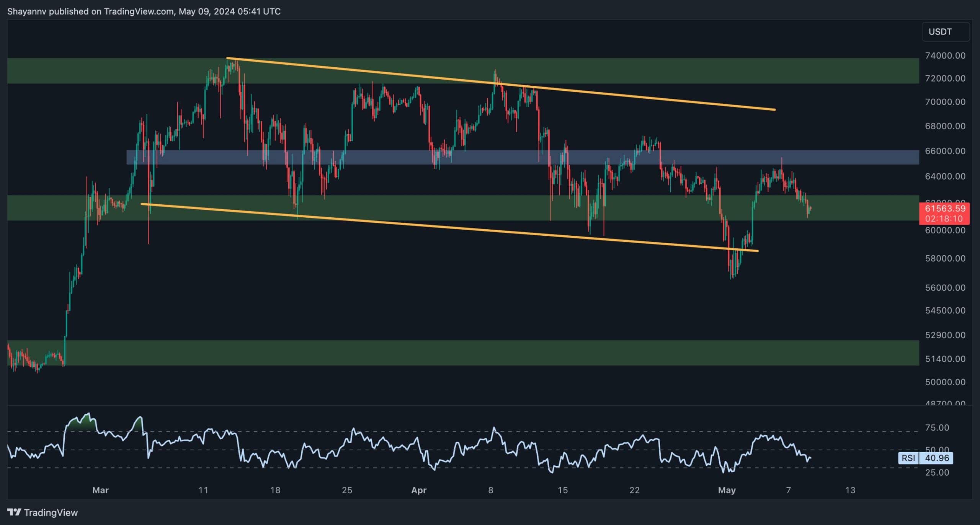The image size is (980, 525).
Task: Click the 50000.00 price axis label
Action: pos(945,382)
